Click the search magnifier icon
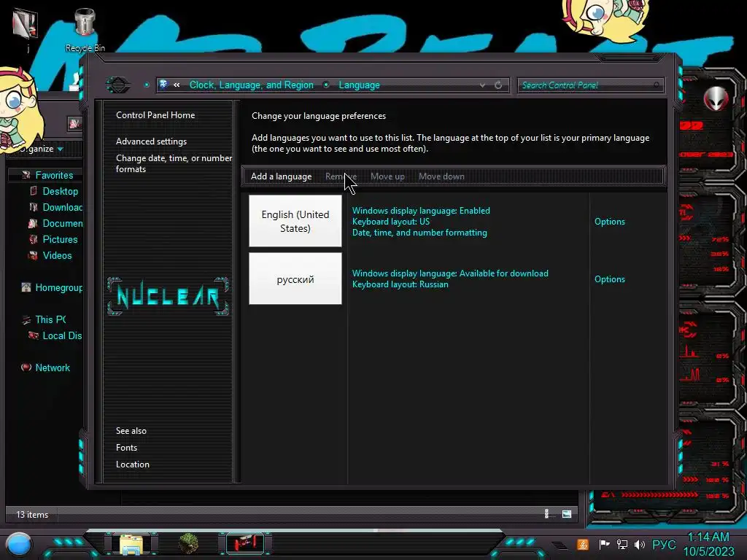747x560 pixels. click(x=657, y=85)
